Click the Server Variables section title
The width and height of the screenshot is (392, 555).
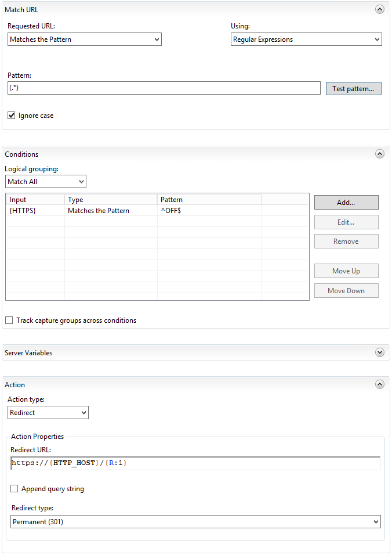coord(28,353)
